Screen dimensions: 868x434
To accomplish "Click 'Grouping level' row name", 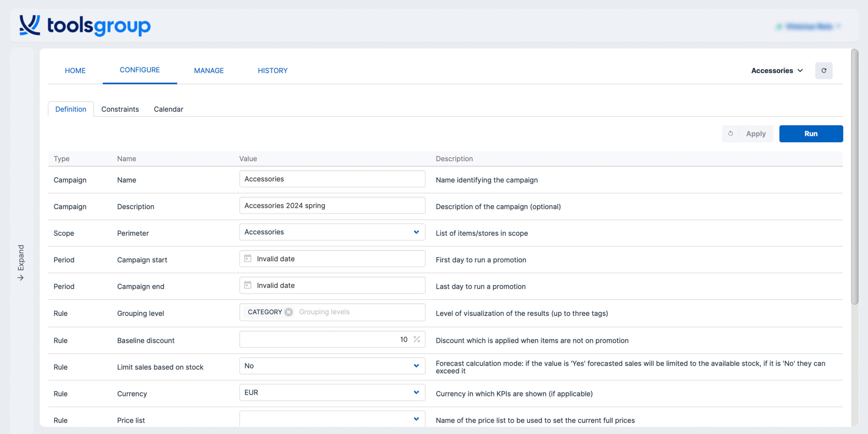I will (140, 313).
